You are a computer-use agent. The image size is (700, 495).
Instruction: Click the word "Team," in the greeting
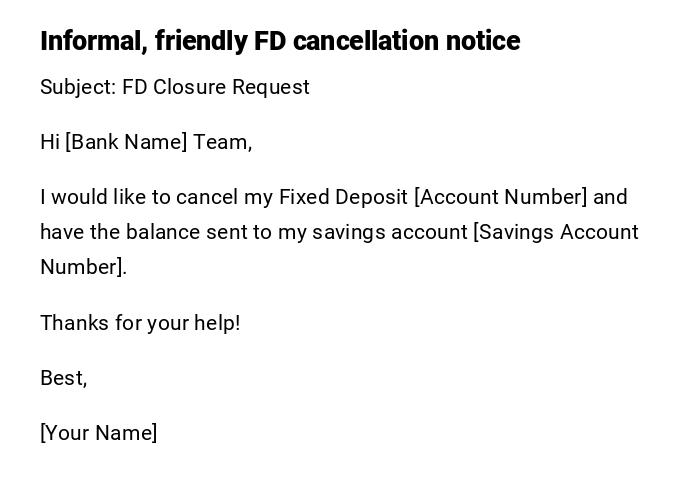click(x=222, y=142)
